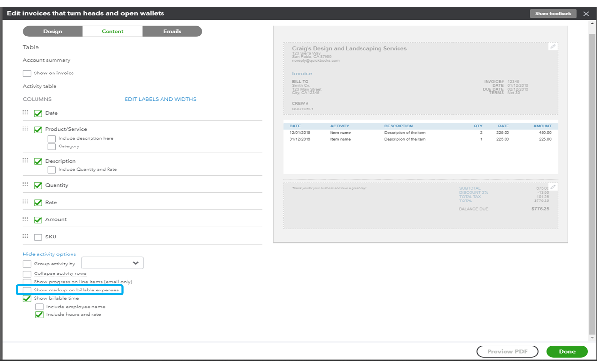
Task: Click the ACTIVITY column header in preview
Action: pos(340,126)
